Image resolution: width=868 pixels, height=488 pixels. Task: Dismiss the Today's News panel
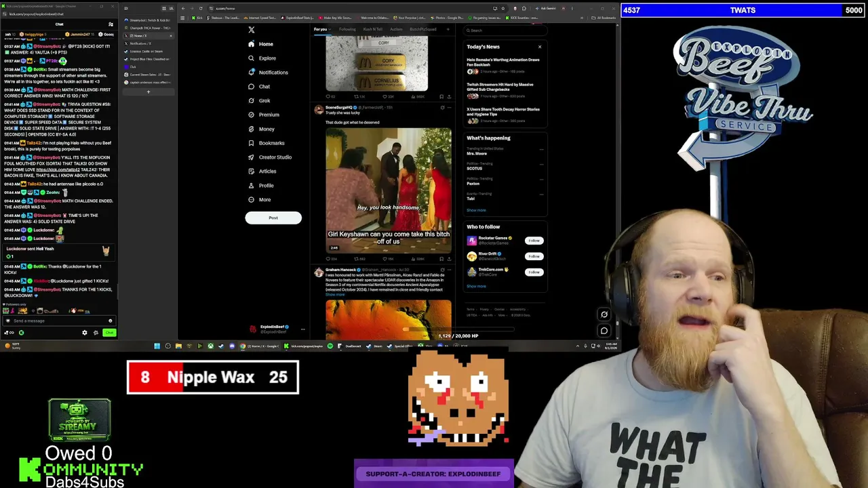click(540, 47)
